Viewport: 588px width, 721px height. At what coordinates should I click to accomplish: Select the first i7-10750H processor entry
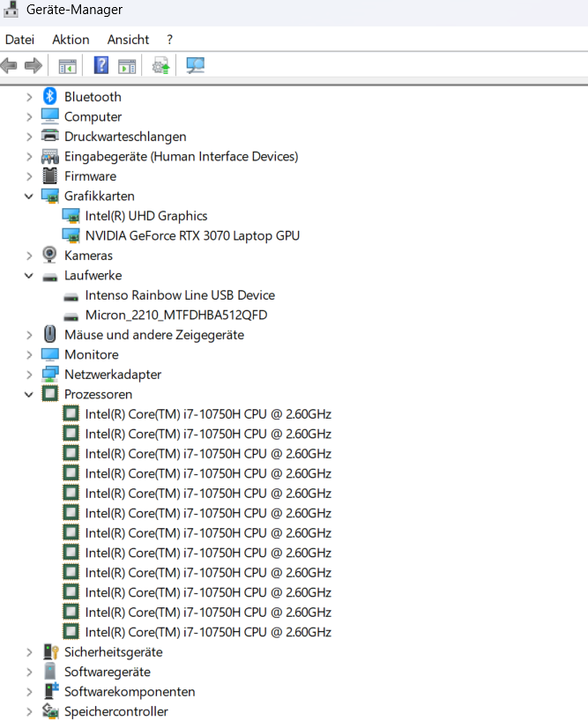tap(208, 414)
